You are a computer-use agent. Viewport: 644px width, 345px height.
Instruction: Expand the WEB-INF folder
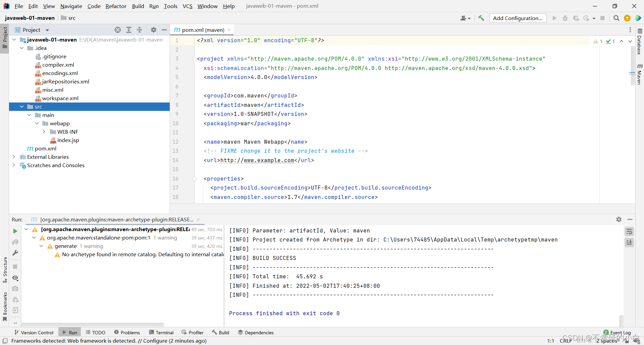[x=44, y=132]
